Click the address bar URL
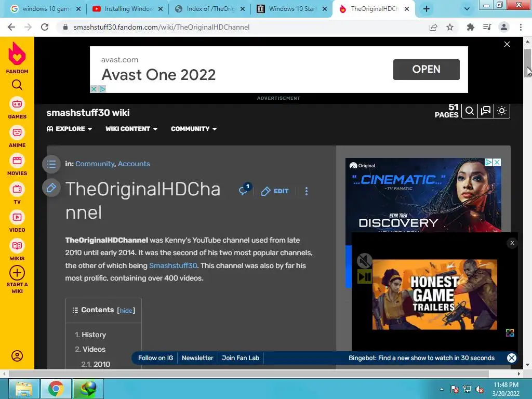Image resolution: width=532 pixels, height=399 pixels. [x=162, y=27]
